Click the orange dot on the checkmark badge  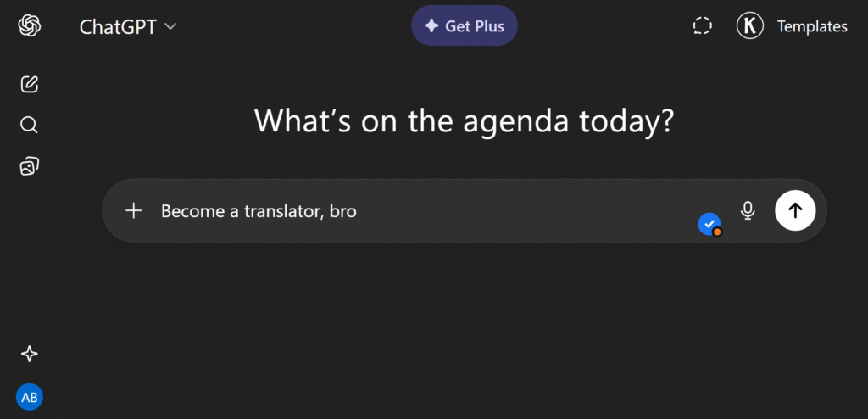(x=717, y=232)
